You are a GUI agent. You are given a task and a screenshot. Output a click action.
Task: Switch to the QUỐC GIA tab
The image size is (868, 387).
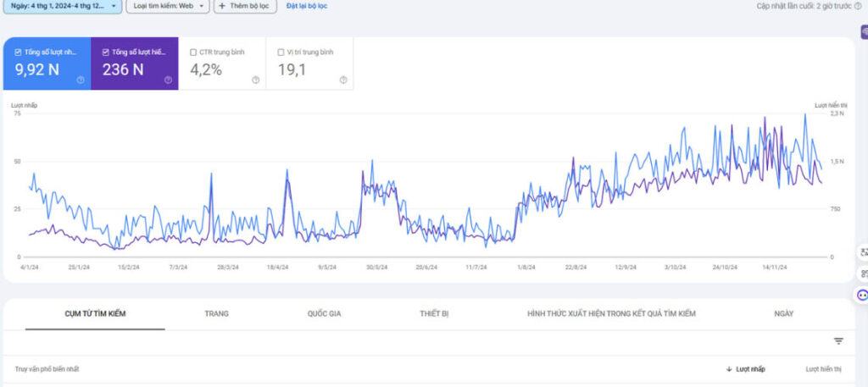pyautogui.click(x=324, y=313)
